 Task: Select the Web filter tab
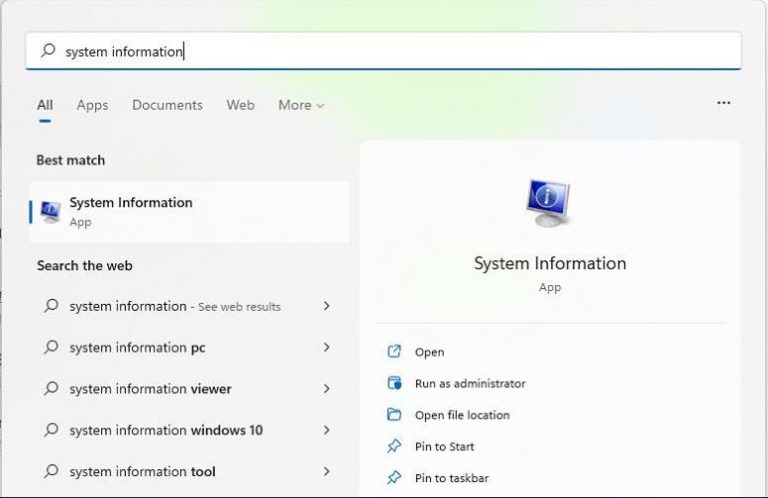(x=240, y=105)
